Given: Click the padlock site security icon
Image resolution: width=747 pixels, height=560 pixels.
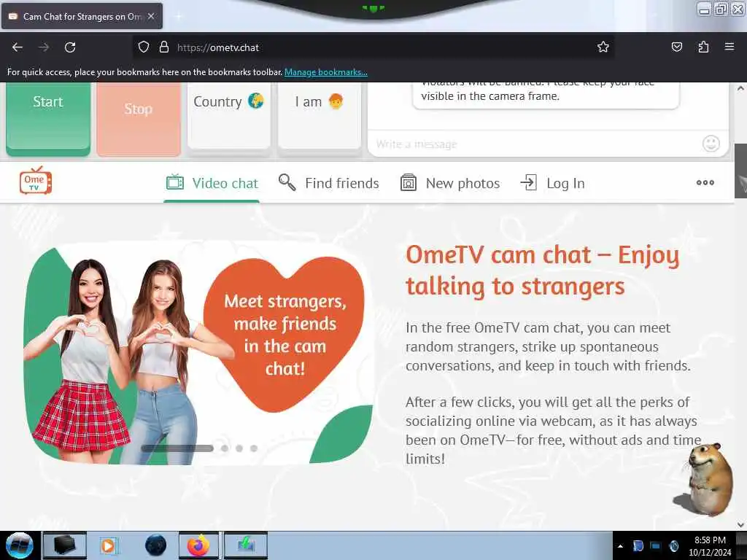Looking at the screenshot, I should [164, 47].
